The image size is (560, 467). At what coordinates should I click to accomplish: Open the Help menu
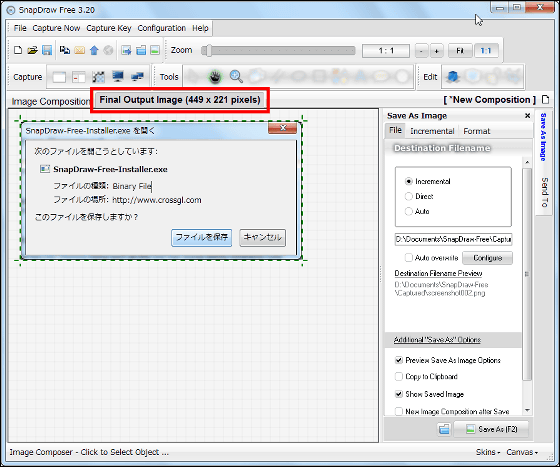pyautogui.click(x=200, y=28)
